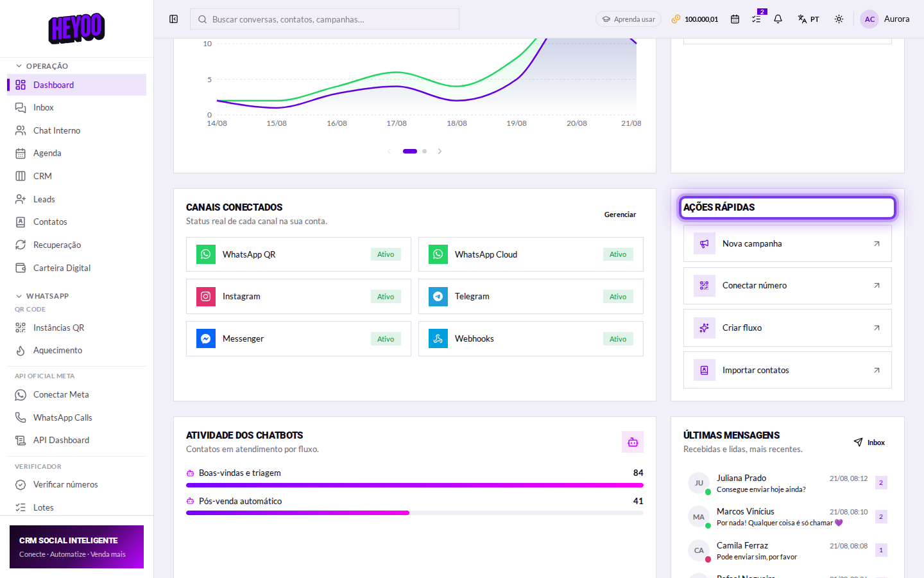This screenshot has width=924, height=578.
Task: Click Gerenciar in Canais Conectados
Action: pos(620,215)
